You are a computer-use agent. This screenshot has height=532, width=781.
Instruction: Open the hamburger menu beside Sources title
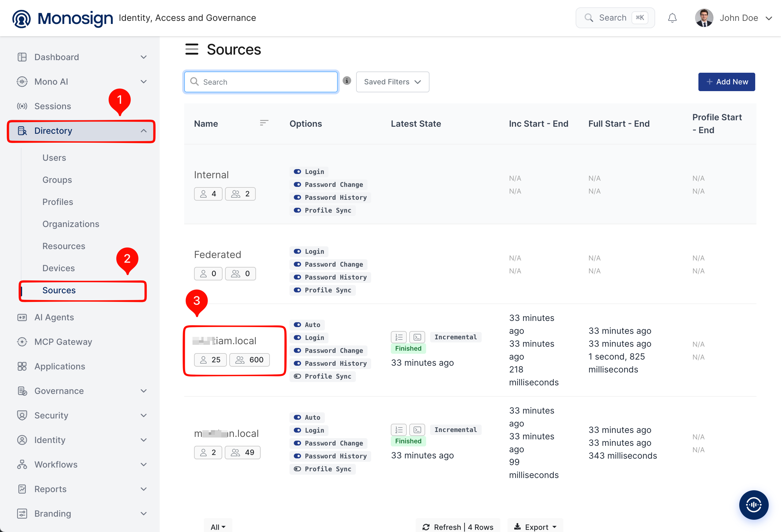click(x=192, y=49)
